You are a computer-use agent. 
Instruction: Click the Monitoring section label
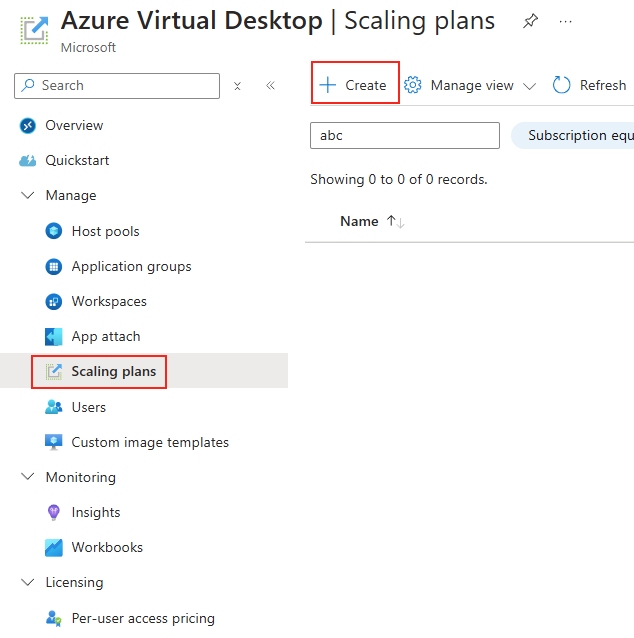coord(81,477)
